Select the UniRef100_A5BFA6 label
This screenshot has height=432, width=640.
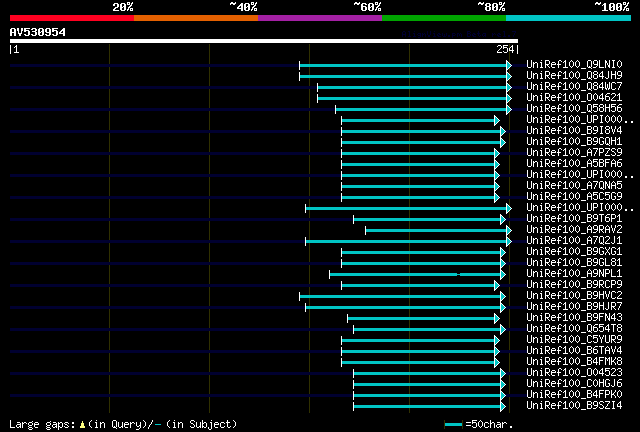click(x=574, y=164)
